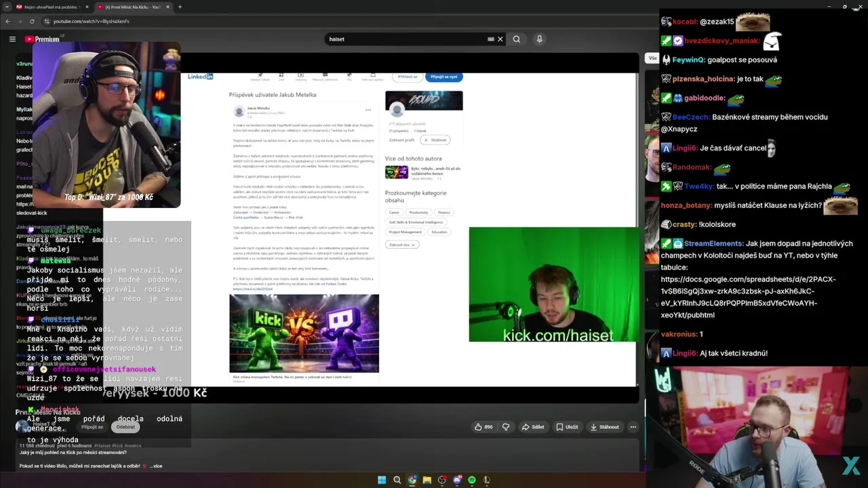Screen dimensions: 868x488
Task: Start voice search with the microphone icon
Action: (540, 39)
